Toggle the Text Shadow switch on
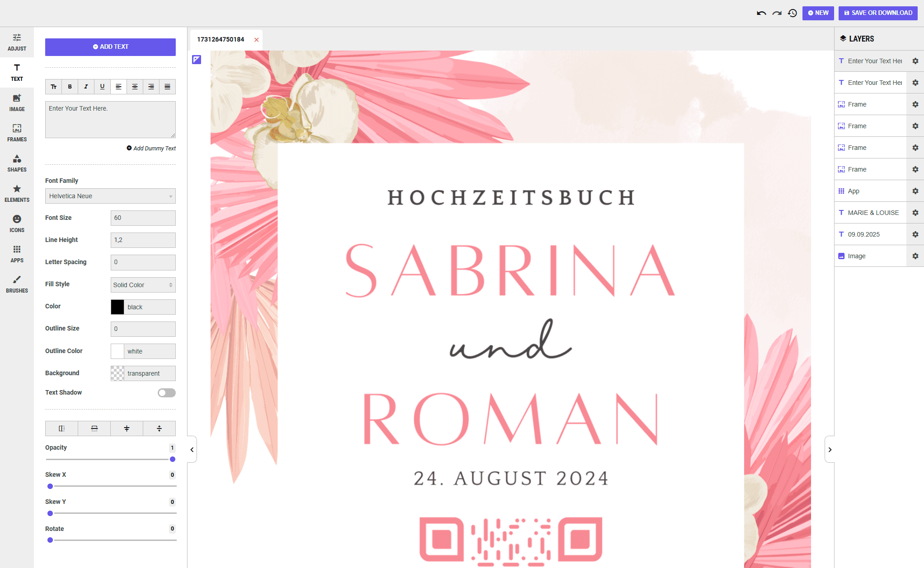Viewport: 924px width, 568px height. point(166,392)
